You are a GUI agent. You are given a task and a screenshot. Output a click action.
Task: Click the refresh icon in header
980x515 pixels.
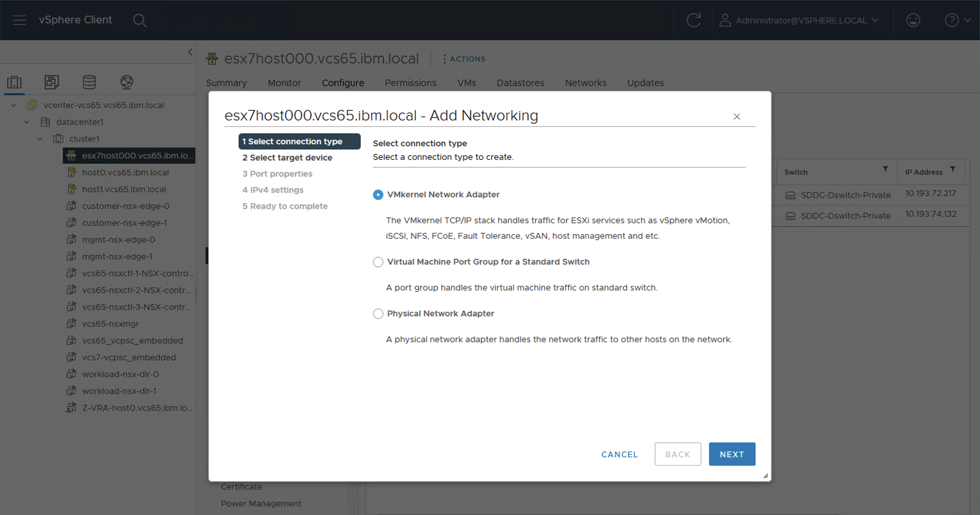[693, 20]
